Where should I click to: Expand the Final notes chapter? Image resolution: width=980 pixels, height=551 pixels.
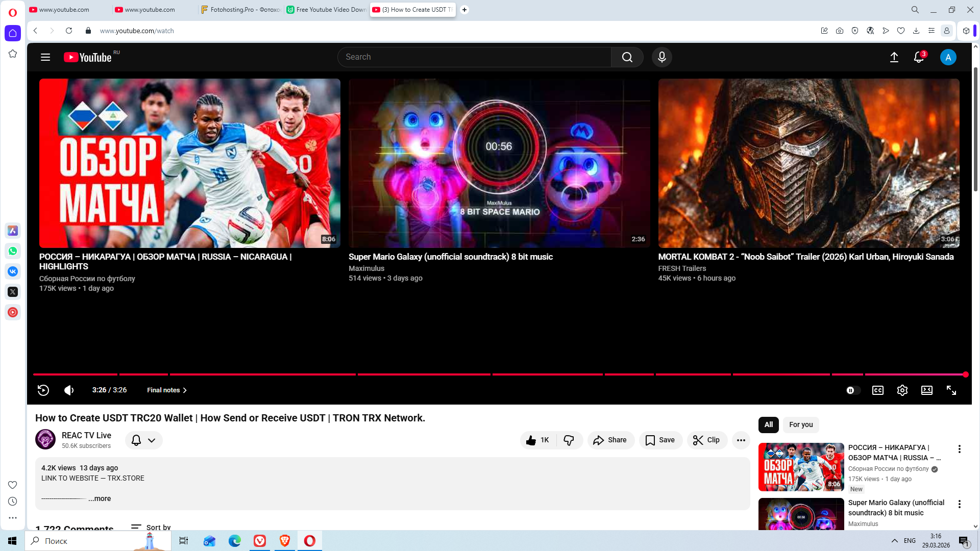pyautogui.click(x=167, y=390)
